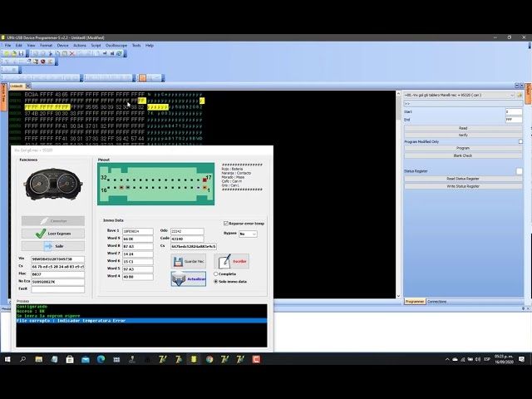Image resolution: width=532 pixels, height=399 pixels.
Task: Click the Vin input field
Action: coord(57,259)
